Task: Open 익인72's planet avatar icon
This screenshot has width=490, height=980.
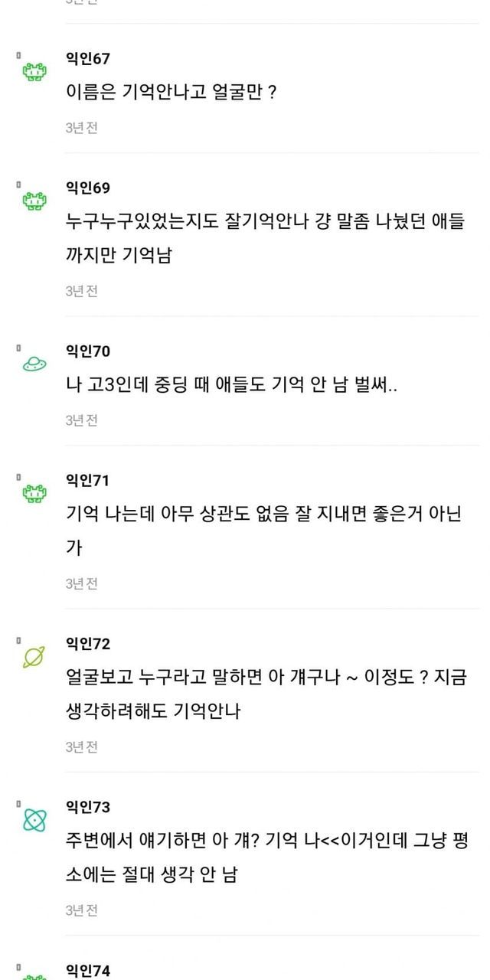Action: coord(34,657)
